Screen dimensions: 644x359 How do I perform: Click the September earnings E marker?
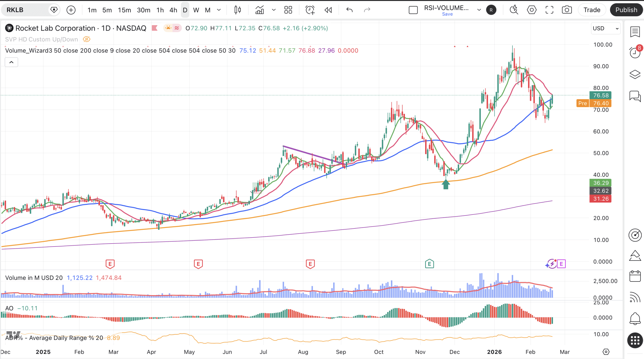(310, 264)
